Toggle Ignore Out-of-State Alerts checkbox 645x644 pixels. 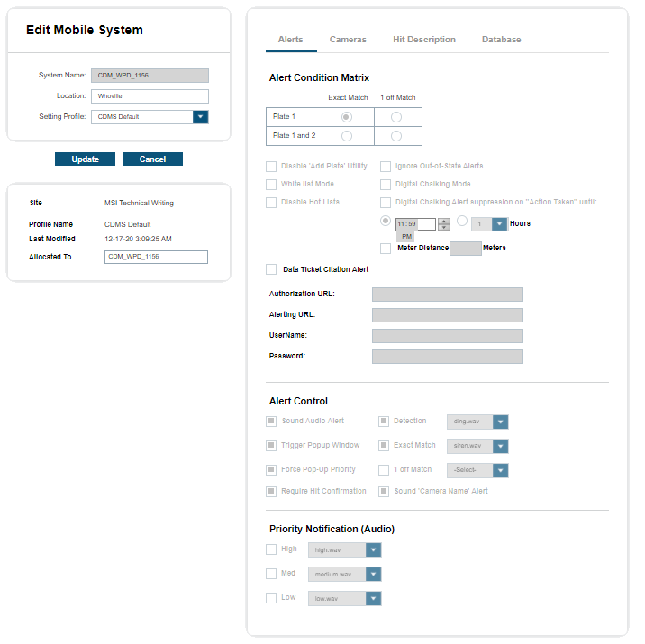click(x=386, y=167)
